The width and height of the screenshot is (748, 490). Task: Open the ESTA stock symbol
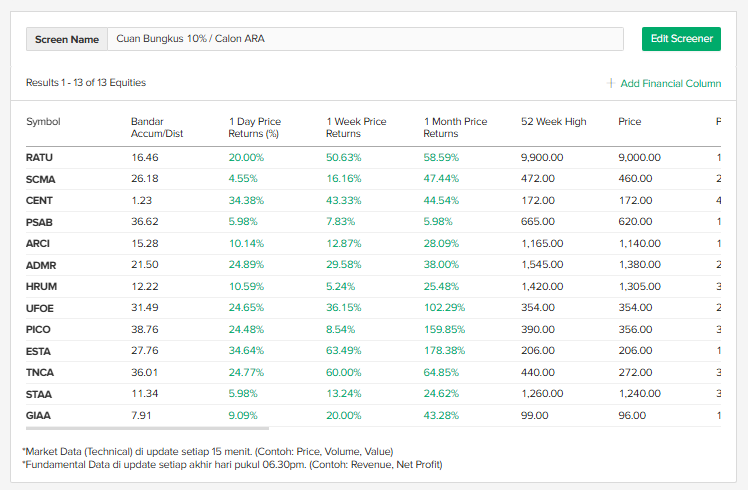(x=40, y=351)
